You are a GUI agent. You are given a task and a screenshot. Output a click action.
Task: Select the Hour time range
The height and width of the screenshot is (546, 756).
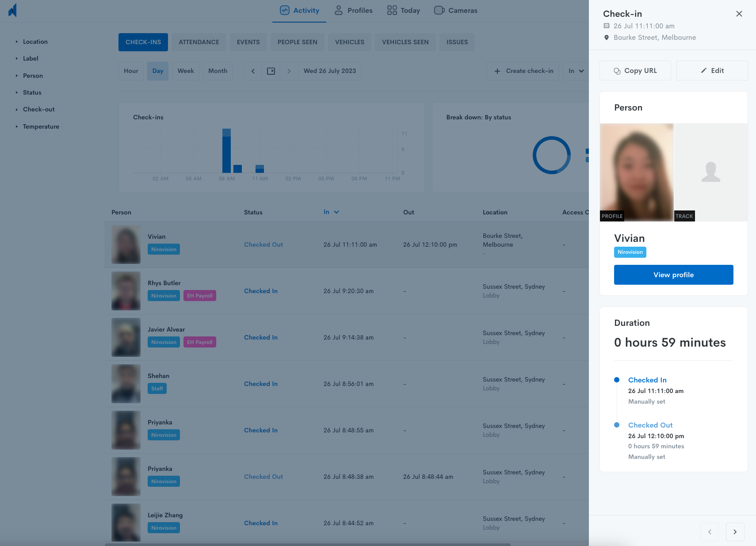click(131, 71)
